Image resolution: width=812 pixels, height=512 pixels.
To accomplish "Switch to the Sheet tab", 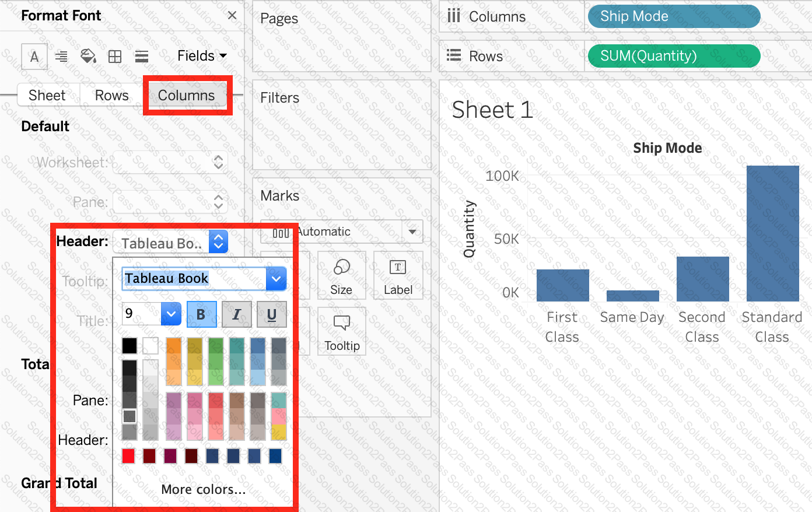I will point(47,96).
